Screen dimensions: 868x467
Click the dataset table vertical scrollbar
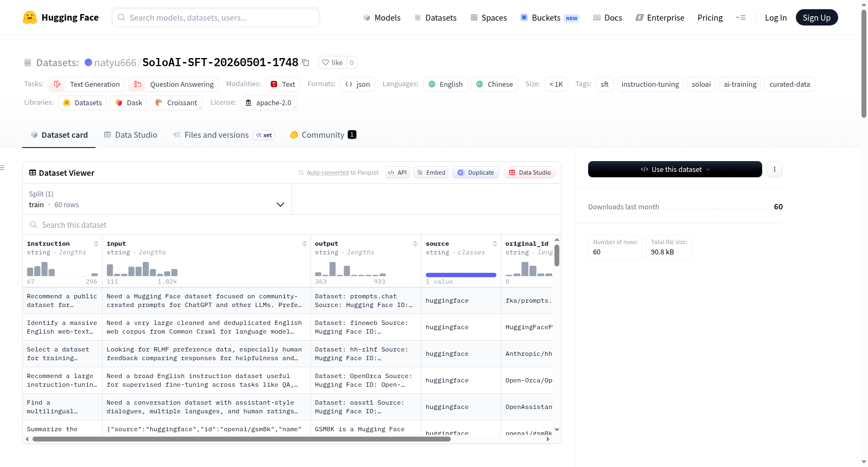click(557, 255)
